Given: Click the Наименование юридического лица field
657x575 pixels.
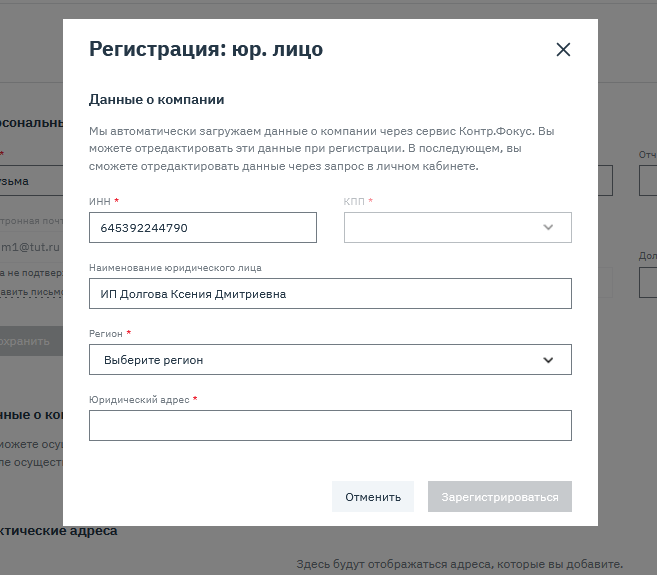Looking at the screenshot, I should (x=330, y=294).
